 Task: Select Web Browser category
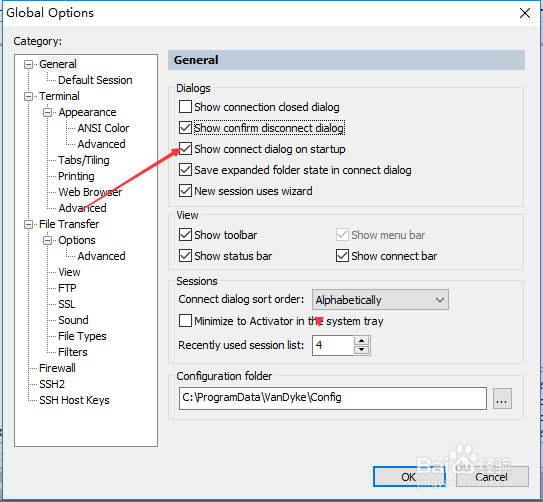tap(90, 192)
